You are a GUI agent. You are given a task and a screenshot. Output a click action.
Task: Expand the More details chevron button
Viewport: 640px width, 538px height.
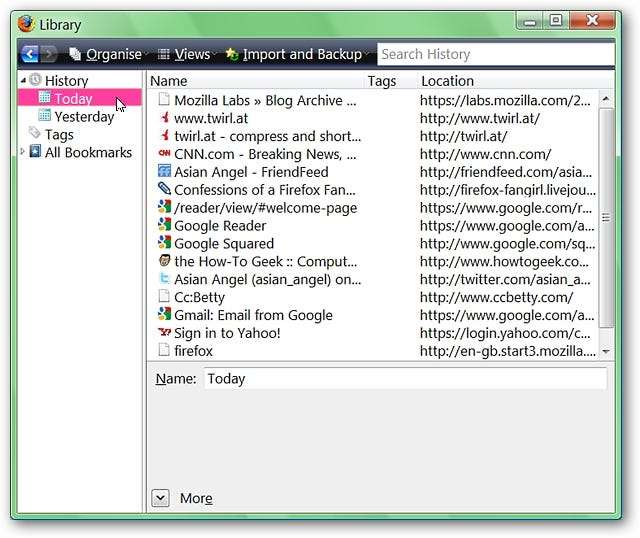click(160, 498)
